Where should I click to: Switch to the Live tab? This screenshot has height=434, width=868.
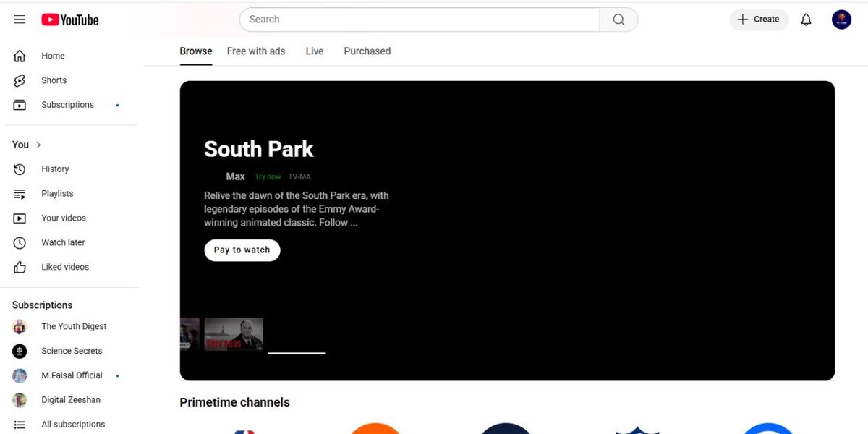[314, 51]
